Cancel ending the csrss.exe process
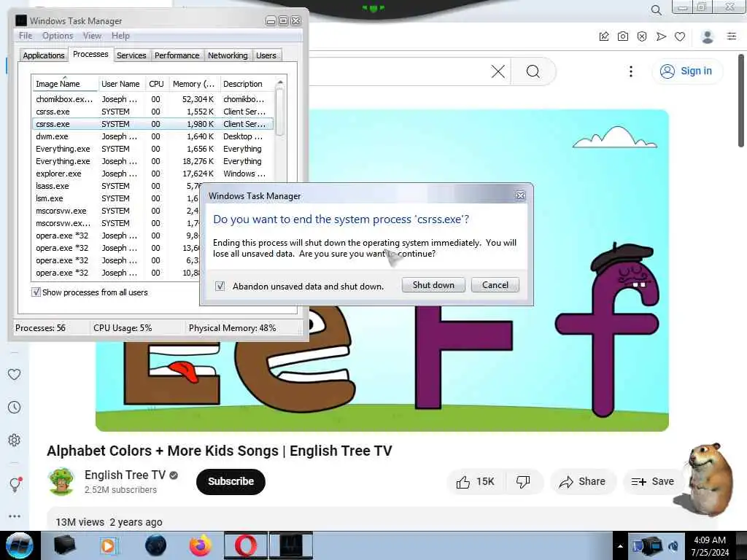The width and height of the screenshot is (747, 560). [495, 285]
